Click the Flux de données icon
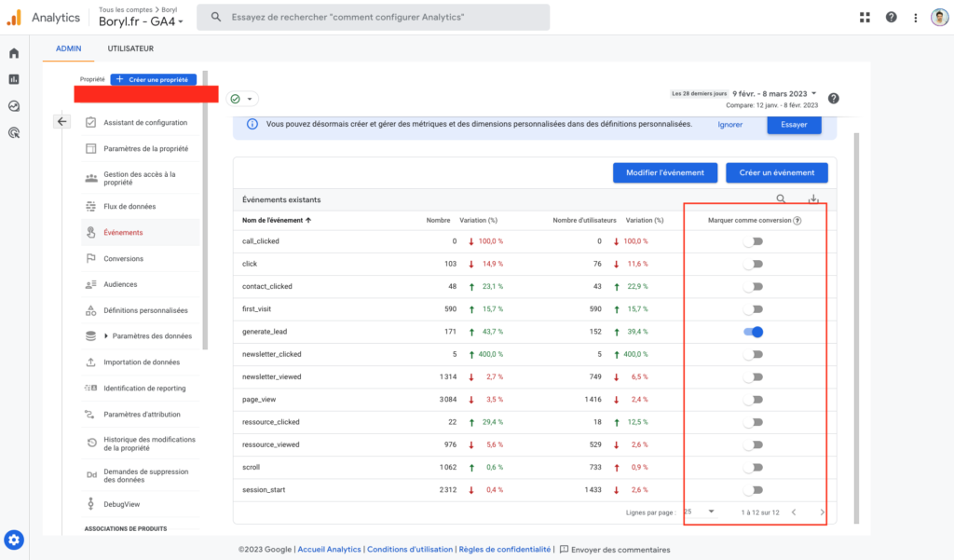 point(90,206)
